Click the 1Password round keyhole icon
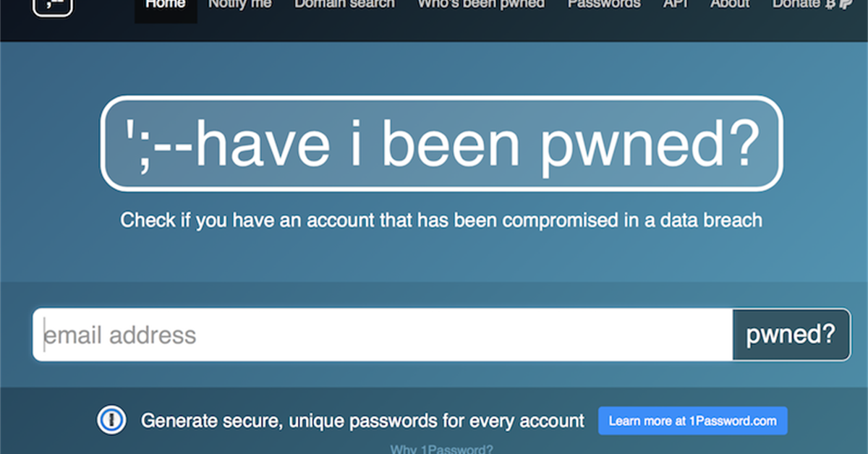Viewport: 868px width, 454px height. click(112, 420)
